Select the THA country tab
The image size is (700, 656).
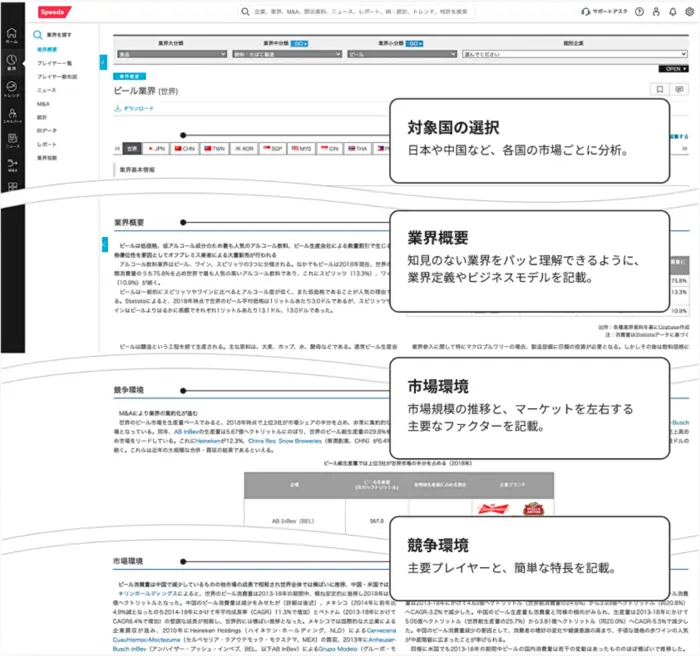pos(358,148)
